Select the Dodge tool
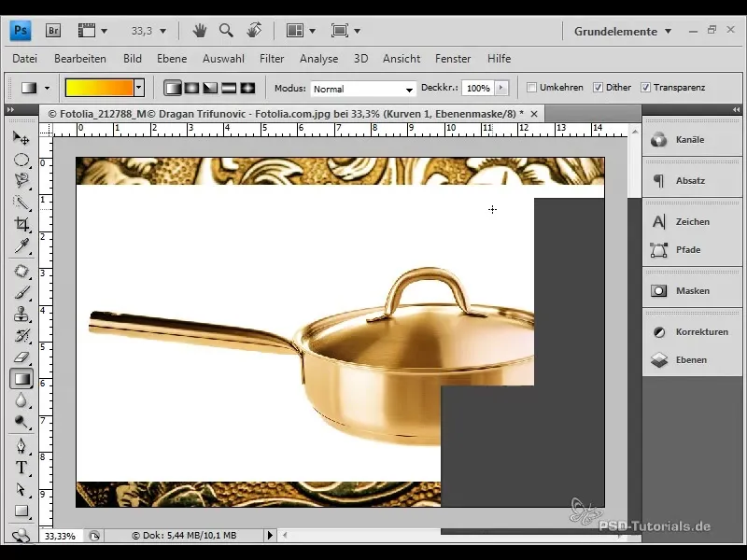The height and width of the screenshot is (560, 747). tap(21, 422)
